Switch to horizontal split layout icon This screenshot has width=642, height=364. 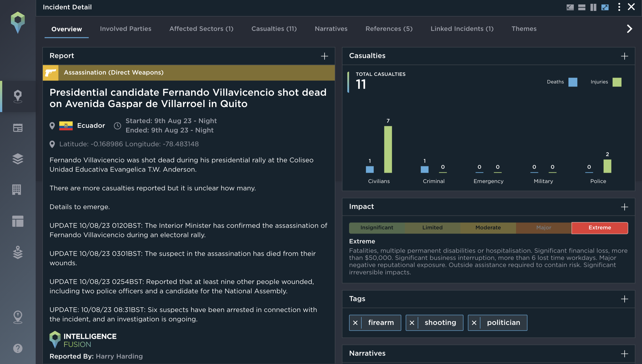(x=582, y=7)
